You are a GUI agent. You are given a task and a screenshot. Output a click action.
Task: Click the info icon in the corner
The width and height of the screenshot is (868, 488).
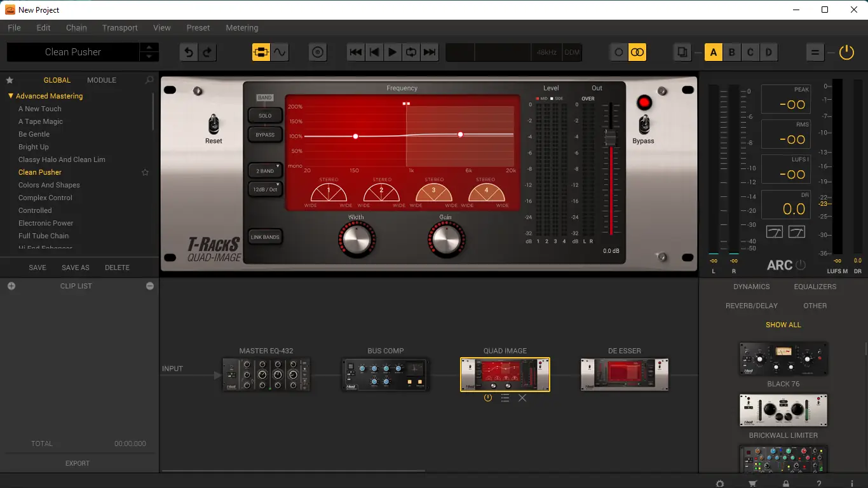[852, 483]
